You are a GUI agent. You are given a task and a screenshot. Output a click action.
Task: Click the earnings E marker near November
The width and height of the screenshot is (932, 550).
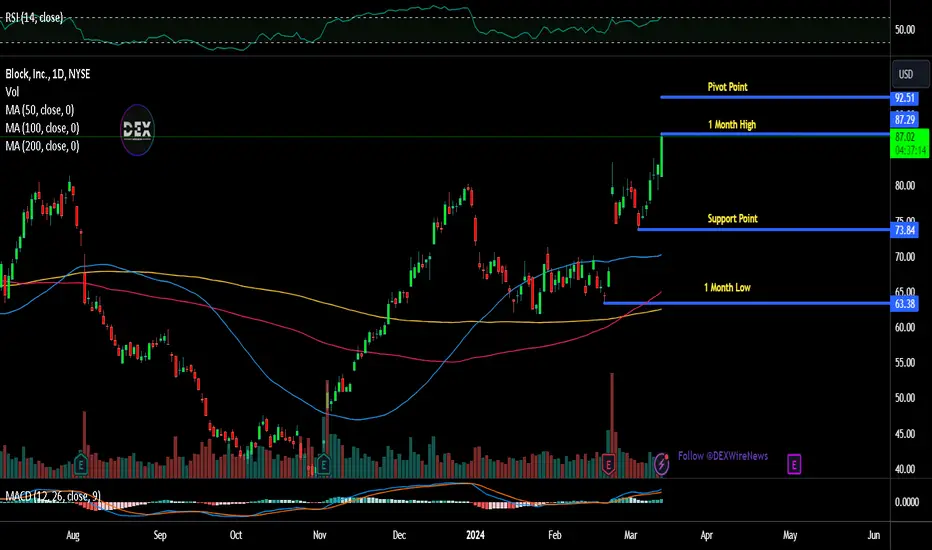[x=323, y=464]
